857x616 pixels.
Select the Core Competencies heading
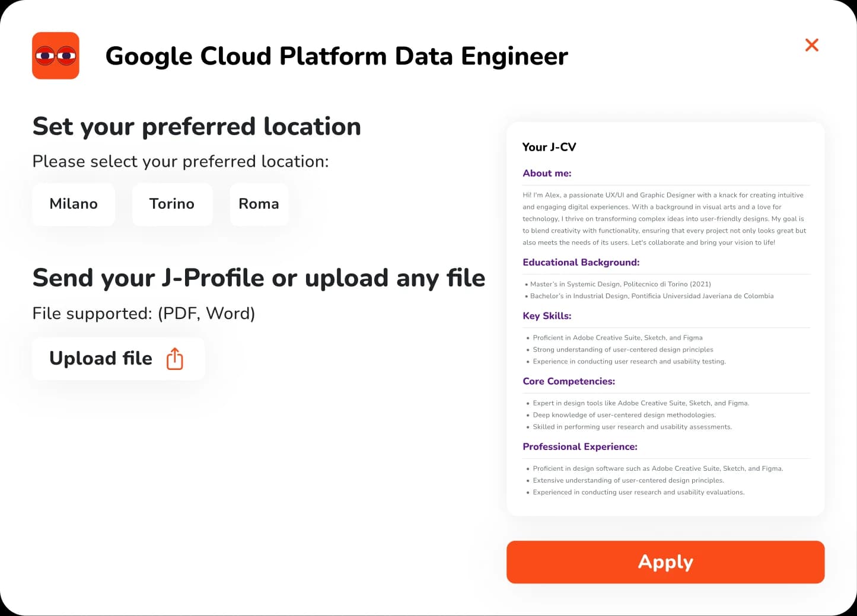click(569, 381)
